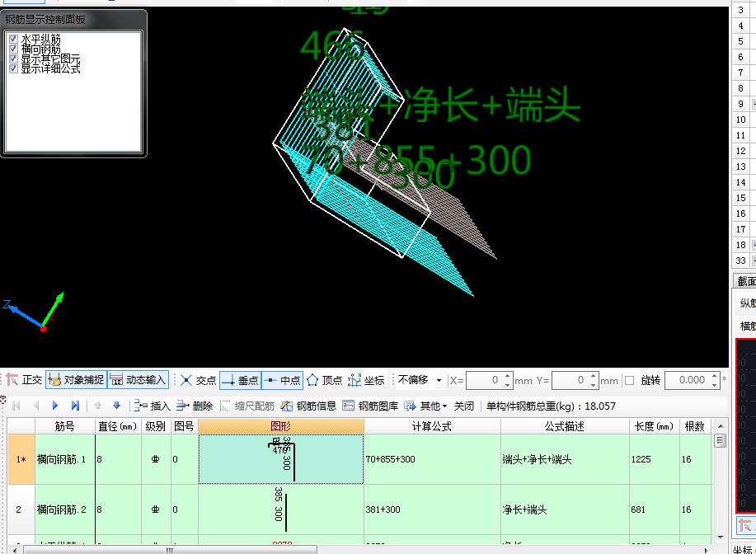Click table vertical scrollbar up arrow

pyautogui.click(x=720, y=426)
